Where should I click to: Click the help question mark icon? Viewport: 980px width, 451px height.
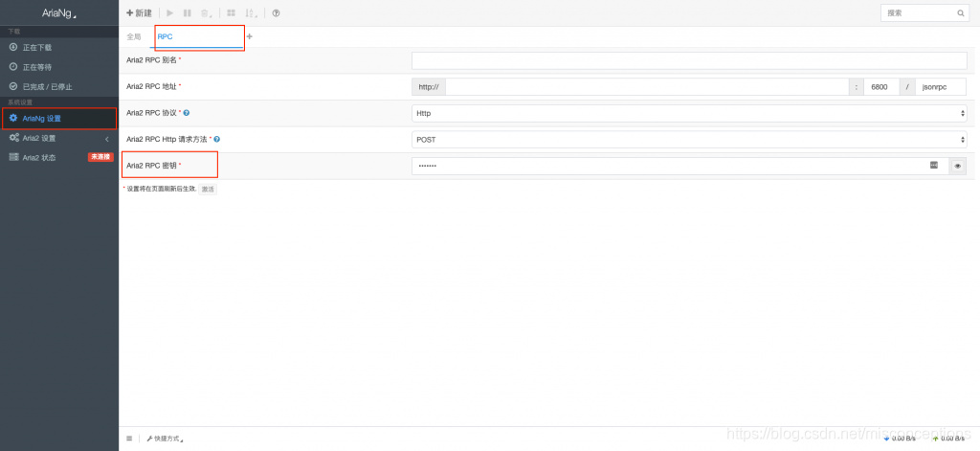[x=277, y=13]
